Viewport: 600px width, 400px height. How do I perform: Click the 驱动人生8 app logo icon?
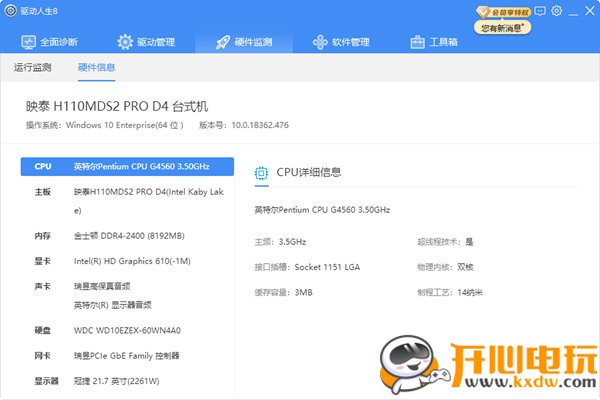(x=10, y=11)
